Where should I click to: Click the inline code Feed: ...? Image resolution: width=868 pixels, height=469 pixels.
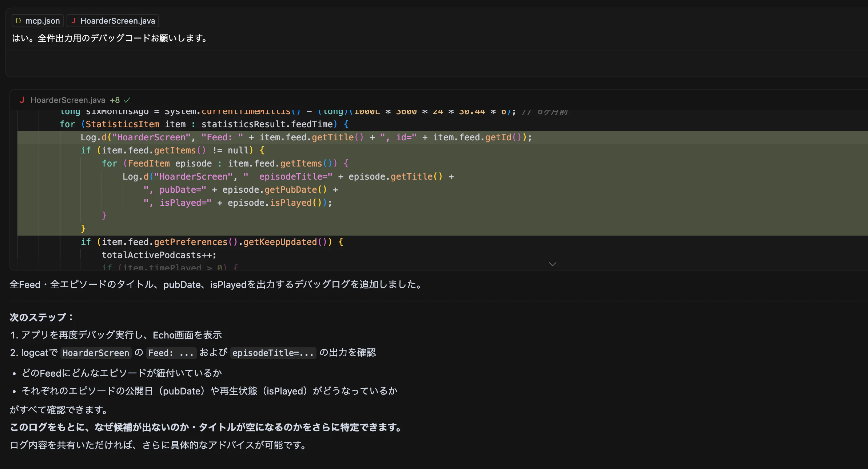click(x=171, y=353)
